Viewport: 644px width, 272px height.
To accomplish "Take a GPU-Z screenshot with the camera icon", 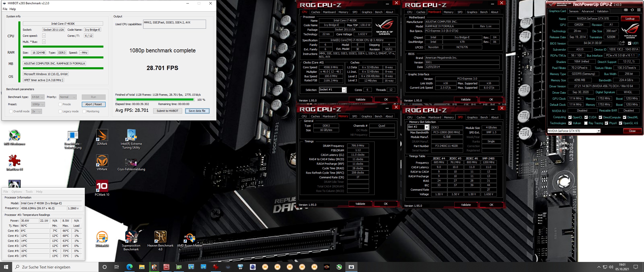I will [x=626, y=10].
